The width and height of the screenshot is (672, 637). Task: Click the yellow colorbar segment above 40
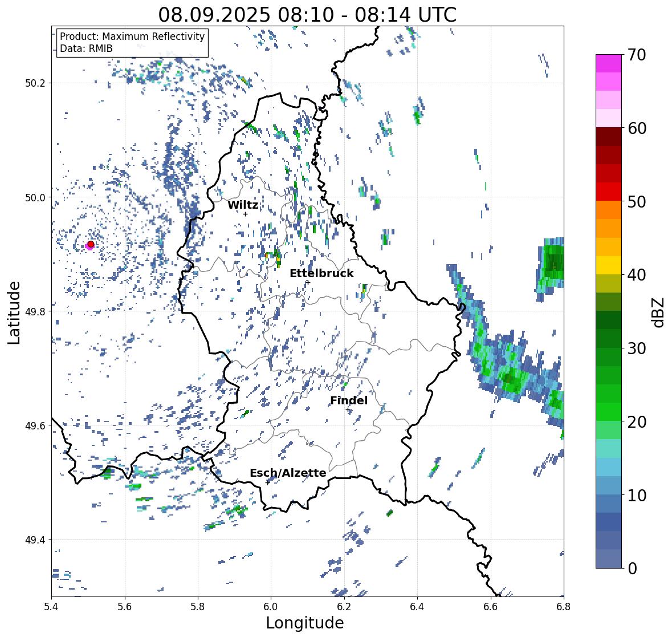609,265
